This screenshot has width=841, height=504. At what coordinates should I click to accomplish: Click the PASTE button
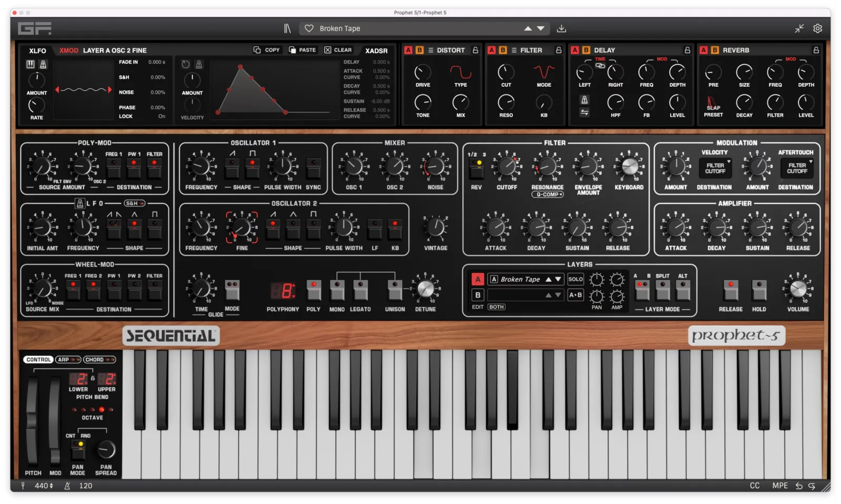302,50
